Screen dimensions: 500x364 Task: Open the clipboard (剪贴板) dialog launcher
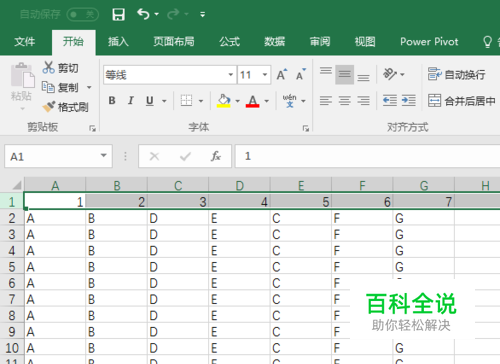click(x=92, y=128)
